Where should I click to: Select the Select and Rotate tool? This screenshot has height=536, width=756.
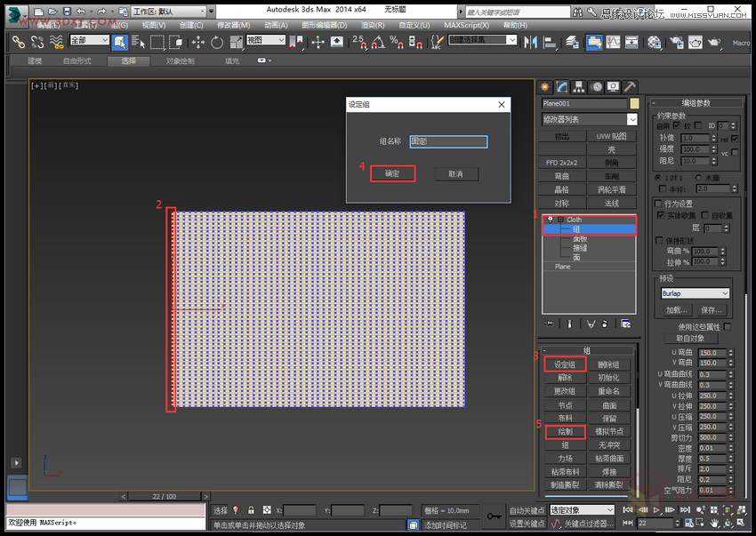[x=217, y=43]
